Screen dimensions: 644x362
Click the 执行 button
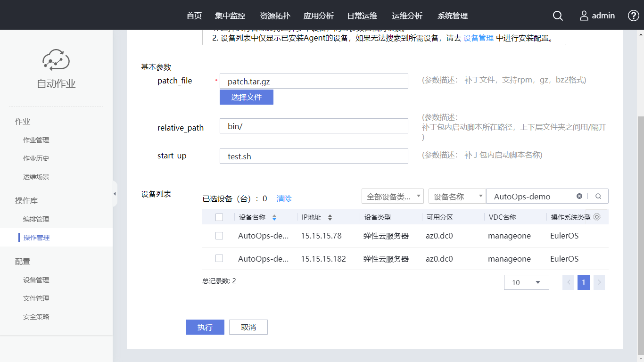pyautogui.click(x=205, y=327)
